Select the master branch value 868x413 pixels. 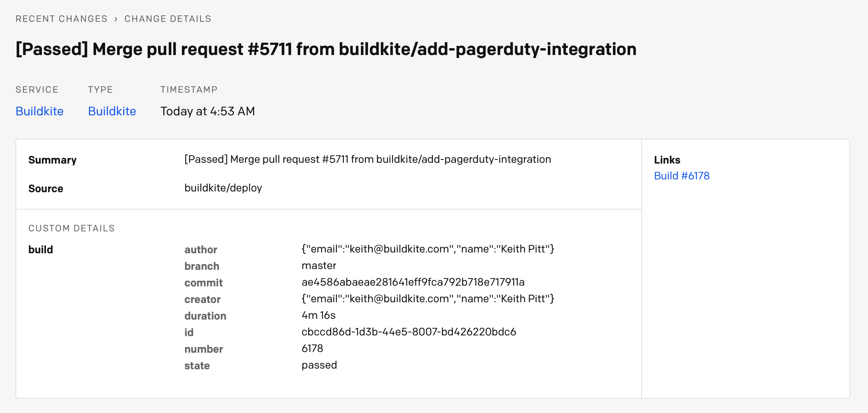pyautogui.click(x=319, y=266)
